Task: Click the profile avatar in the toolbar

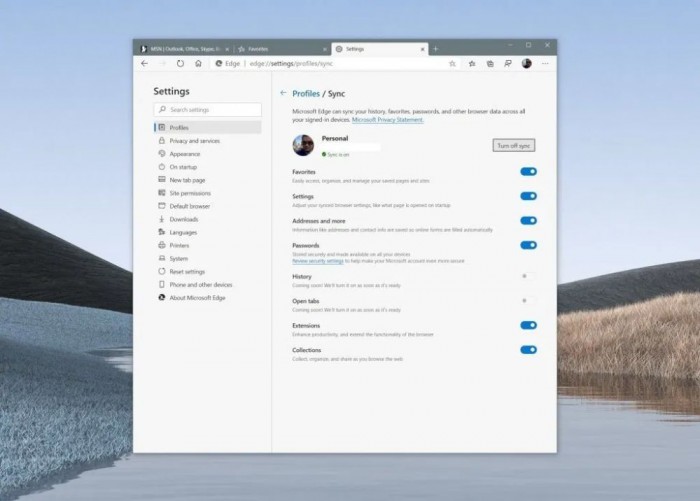Action: pyautogui.click(x=526, y=63)
